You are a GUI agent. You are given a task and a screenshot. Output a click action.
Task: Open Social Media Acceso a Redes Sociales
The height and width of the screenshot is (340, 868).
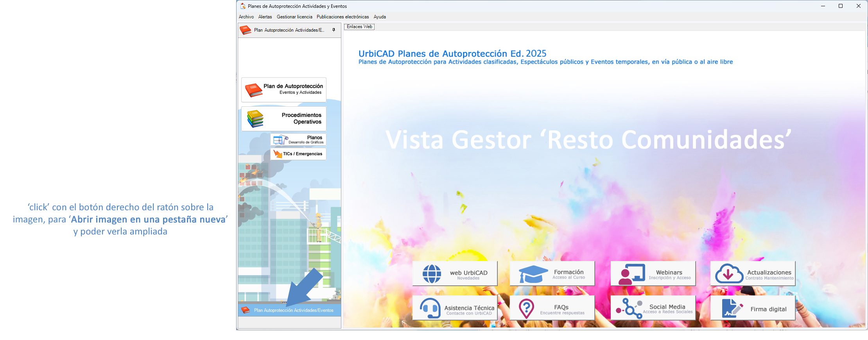(653, 308)
